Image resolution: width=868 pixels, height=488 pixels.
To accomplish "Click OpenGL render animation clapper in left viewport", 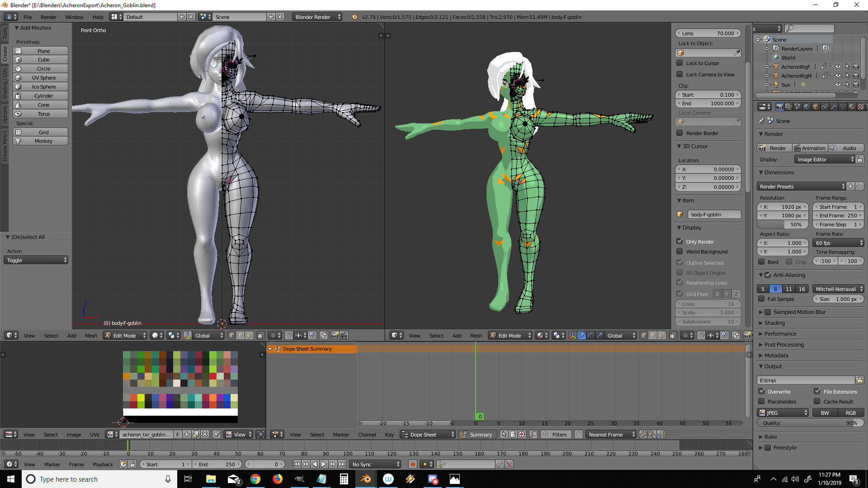I will pyautogui.click(x=344, y=335).
